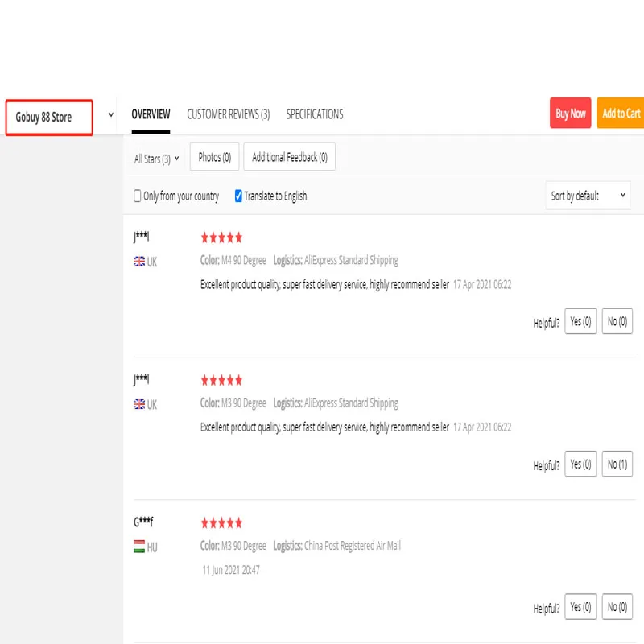
Task: Click the Add to Cart button
Action: pyautogui.click(x=621, y=113)
